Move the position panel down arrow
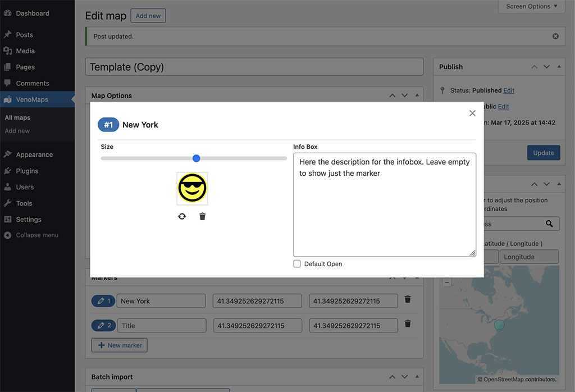 547,184
